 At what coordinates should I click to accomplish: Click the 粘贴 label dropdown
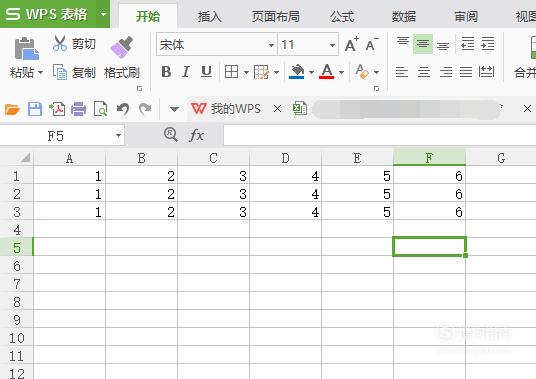tap(26, 72)
